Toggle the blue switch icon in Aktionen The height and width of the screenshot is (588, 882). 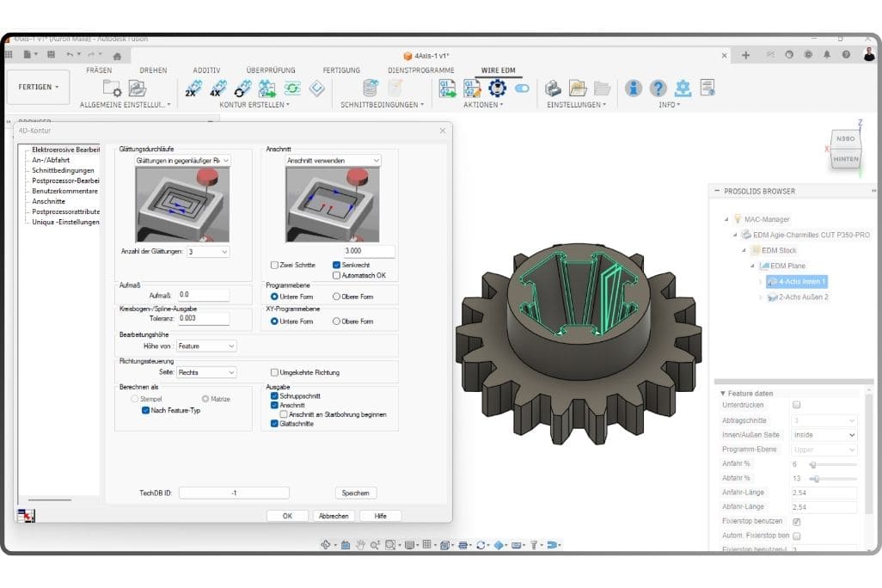(x=522, y=89)
